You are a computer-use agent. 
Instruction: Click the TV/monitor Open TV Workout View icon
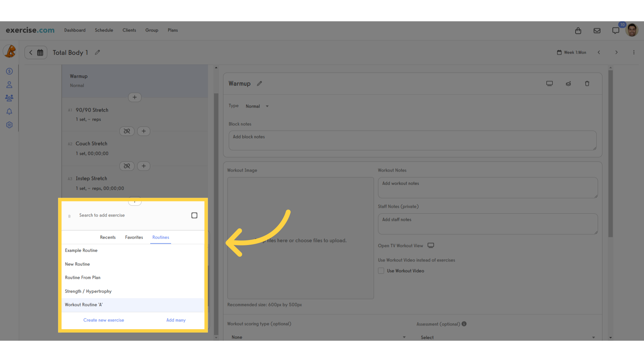pos(431,245)
